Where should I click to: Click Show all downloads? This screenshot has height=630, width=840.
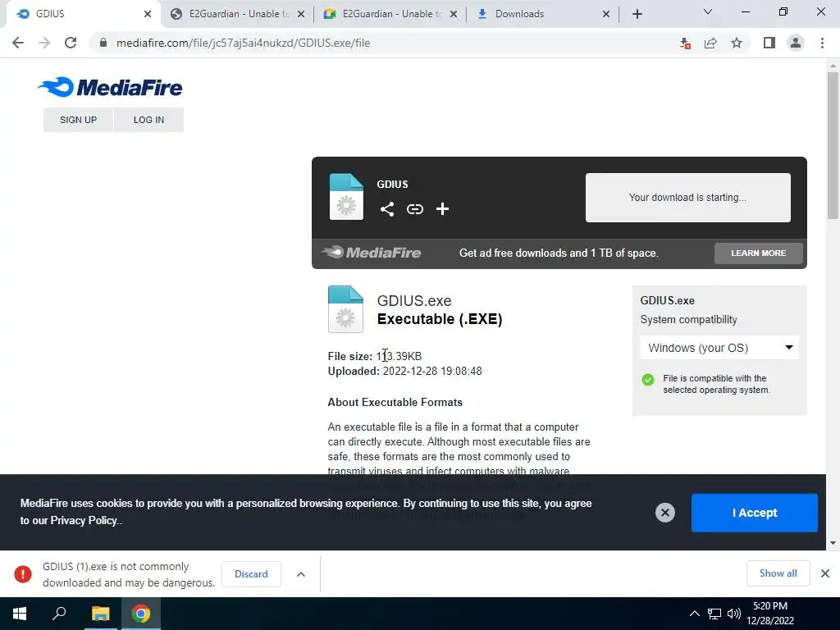[x=778, y=573]
